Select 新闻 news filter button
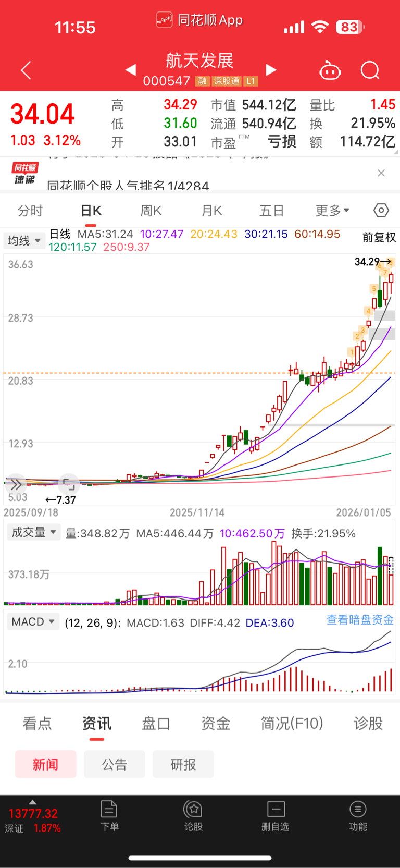 (46, 764)
